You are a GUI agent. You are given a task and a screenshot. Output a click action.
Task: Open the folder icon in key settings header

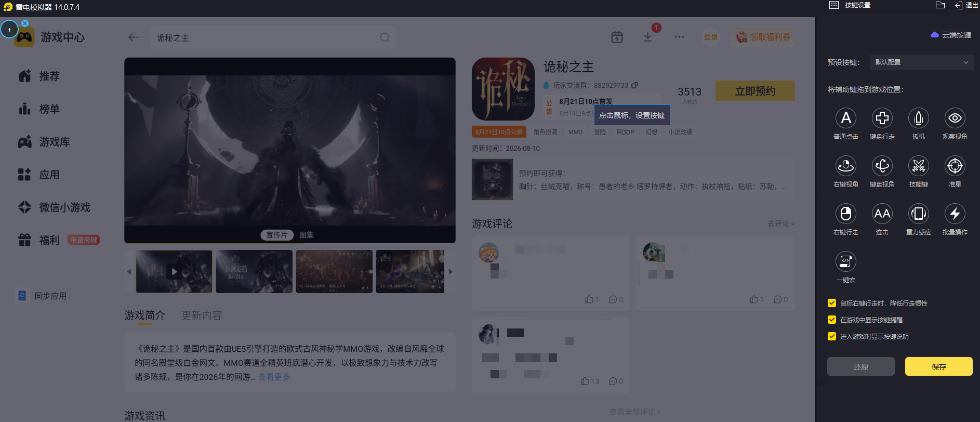(x=940, y=5)
